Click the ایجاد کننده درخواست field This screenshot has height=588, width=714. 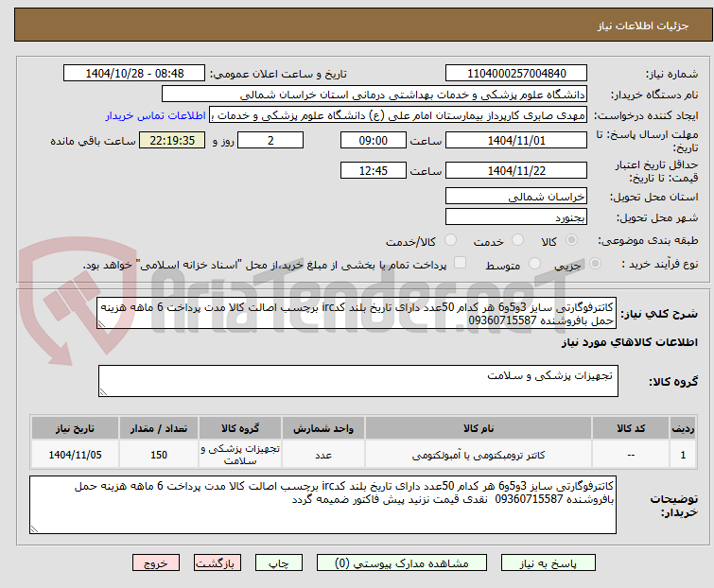[398, 115]
